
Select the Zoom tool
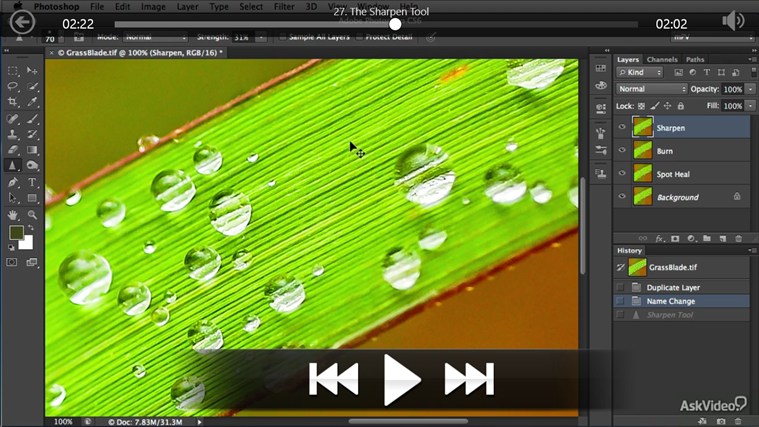(32, 214)
